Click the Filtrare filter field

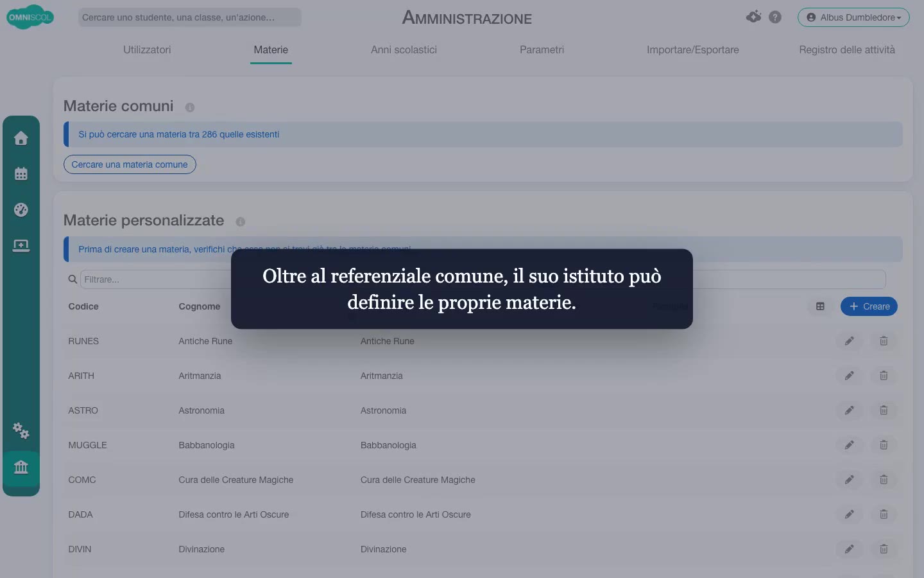pyautogui.click(x=483, y=279)
